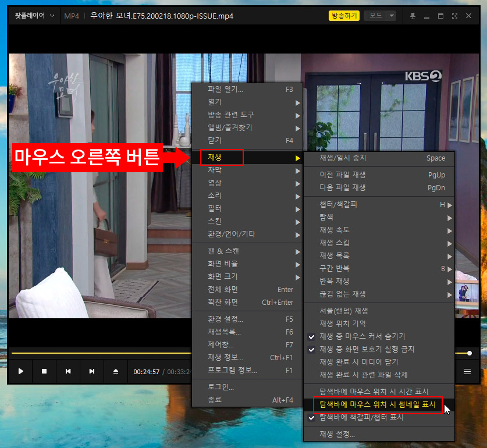Toggle 재생 위치 기억 option
Viewport: 487px width, 448px height.
[379, 323]
